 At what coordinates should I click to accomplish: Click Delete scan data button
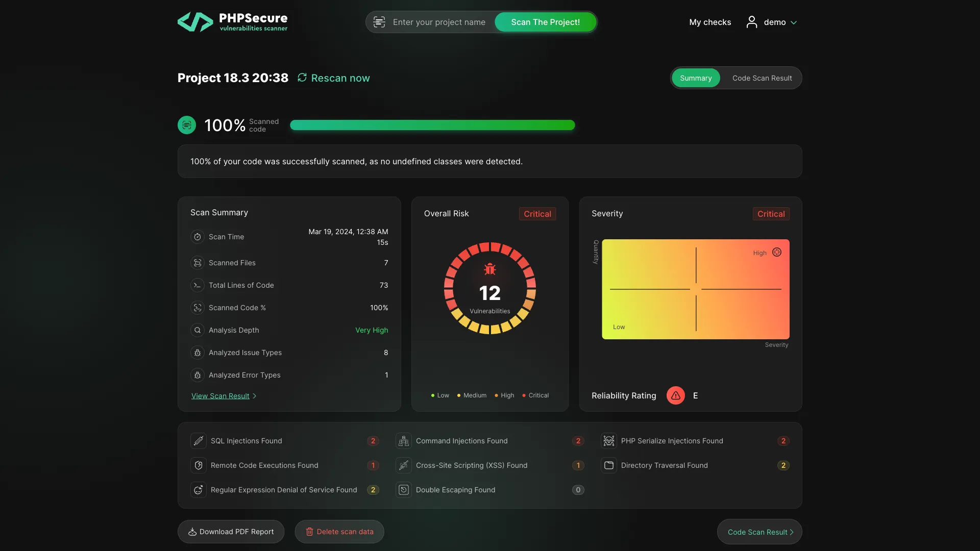pyautogui.click(x=339, y=532)
